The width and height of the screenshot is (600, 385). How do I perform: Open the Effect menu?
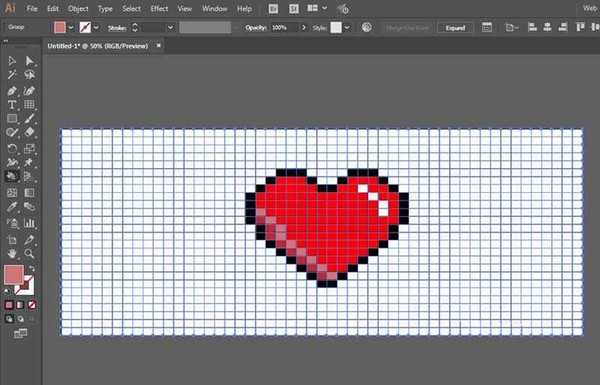pos(159,8)
